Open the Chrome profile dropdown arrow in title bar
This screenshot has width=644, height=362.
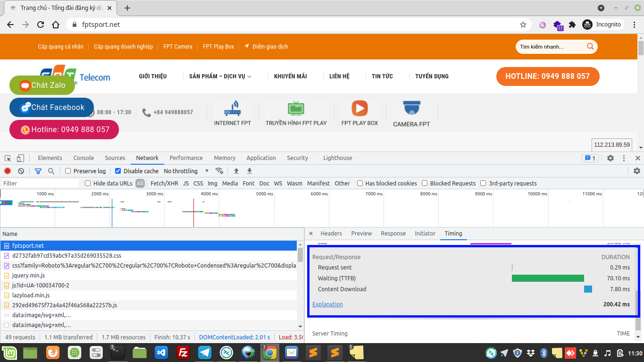[x=601, y=8]
